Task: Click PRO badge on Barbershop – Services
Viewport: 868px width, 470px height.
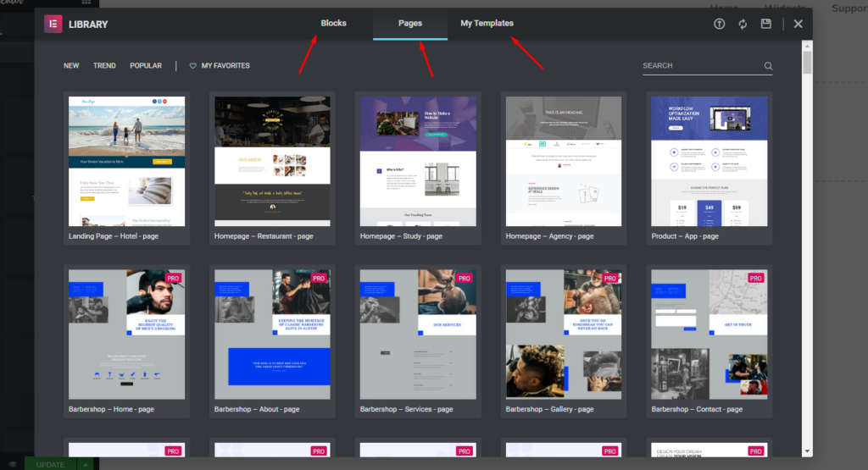Action: (465, 278)
